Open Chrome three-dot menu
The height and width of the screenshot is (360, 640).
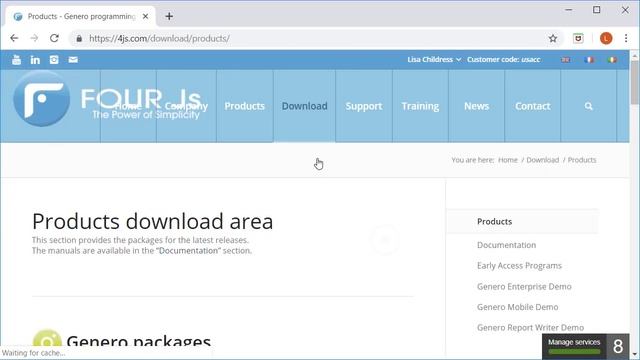pyautogui.click(x=626, y=38)
